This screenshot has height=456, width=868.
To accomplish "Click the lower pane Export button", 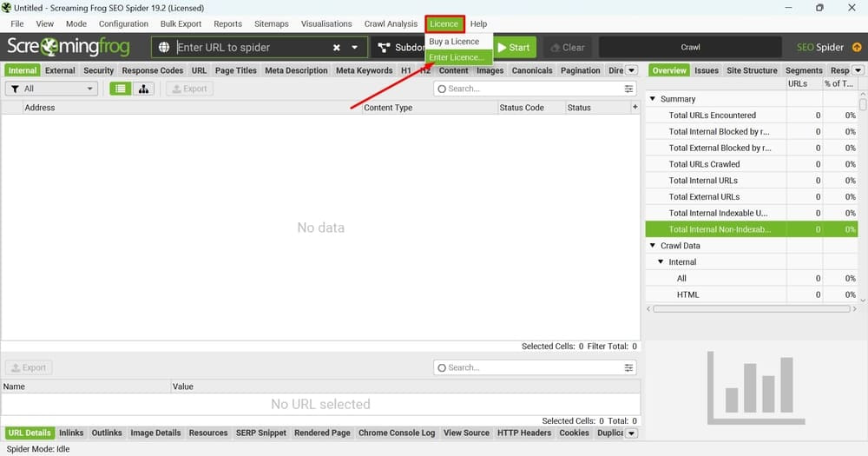I will 29,367.
